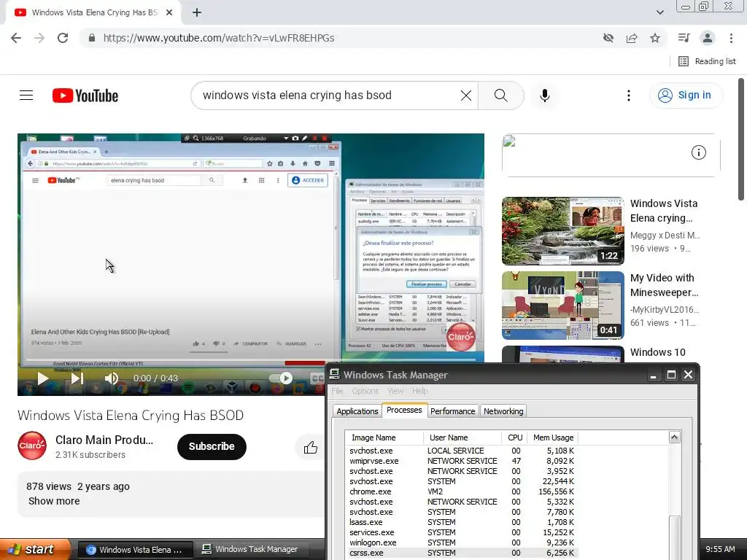Skip to next video
The height and width of the screenshot is (560, 747).
pos(77,378)
